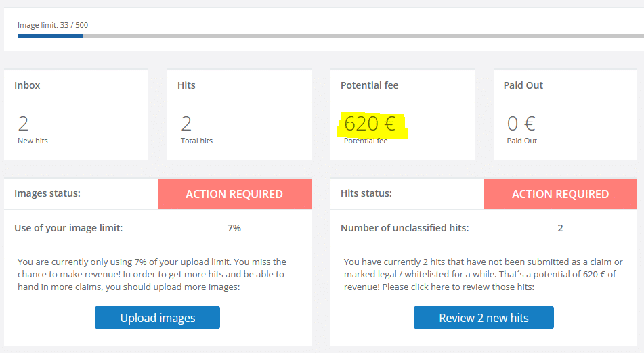Select the Potential fee card title
The width and height of the screenshot is (644, 353).
point(369,85)
